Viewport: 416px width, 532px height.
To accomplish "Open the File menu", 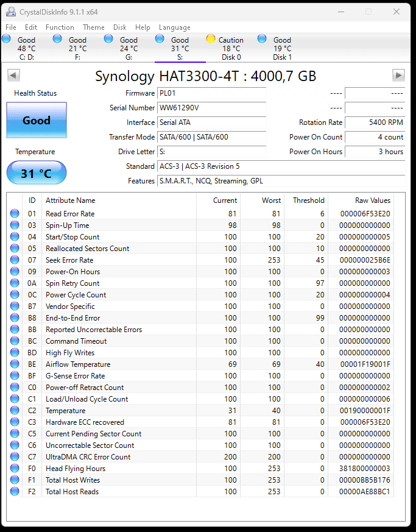I will click(x=11, y=27).
